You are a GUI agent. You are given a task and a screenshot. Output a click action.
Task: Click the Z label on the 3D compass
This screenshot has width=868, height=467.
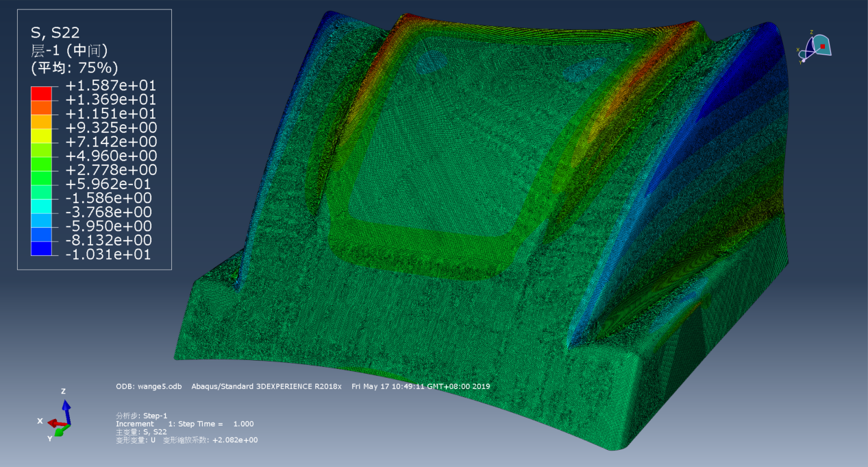811,32
